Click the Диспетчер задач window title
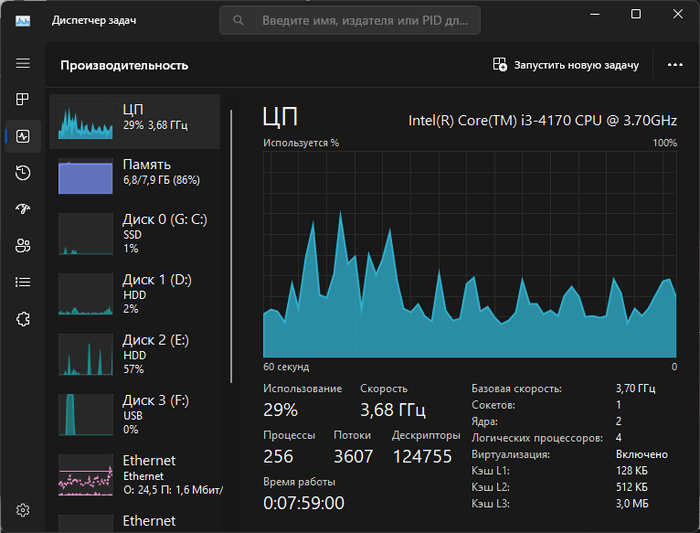This screenshot has height=533, width=700. (94, 21)
